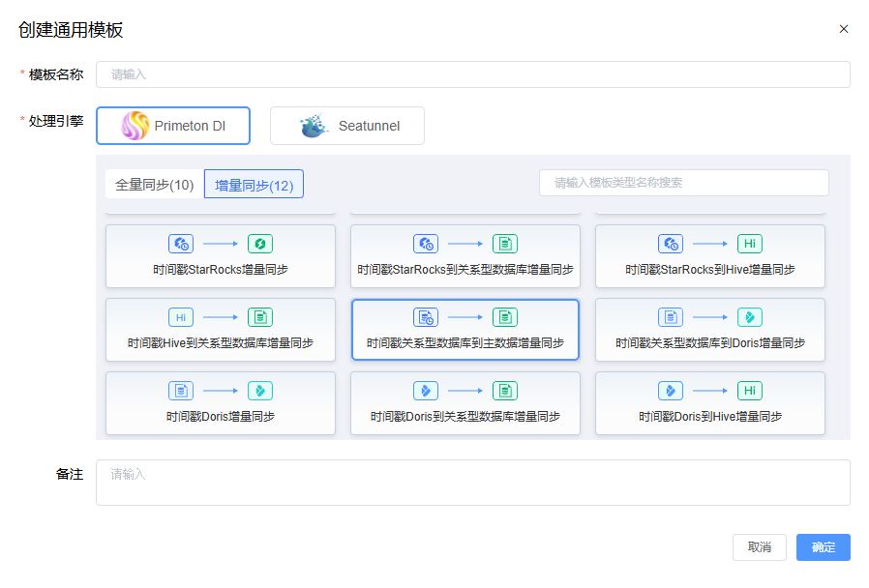Click the green target icon on 时间戳StarRocks增量同步 card
Image resolution: width=869 pixels, height=588 pixels.
pyautogui.click(x=258, y=244)
